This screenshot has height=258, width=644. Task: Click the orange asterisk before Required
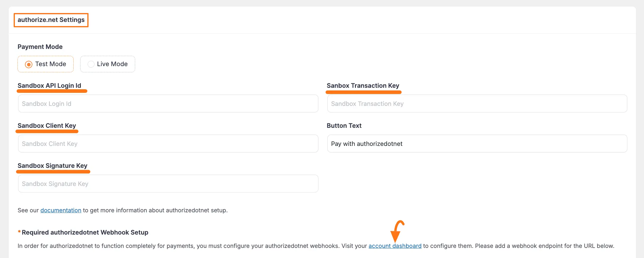coord(19,232)
